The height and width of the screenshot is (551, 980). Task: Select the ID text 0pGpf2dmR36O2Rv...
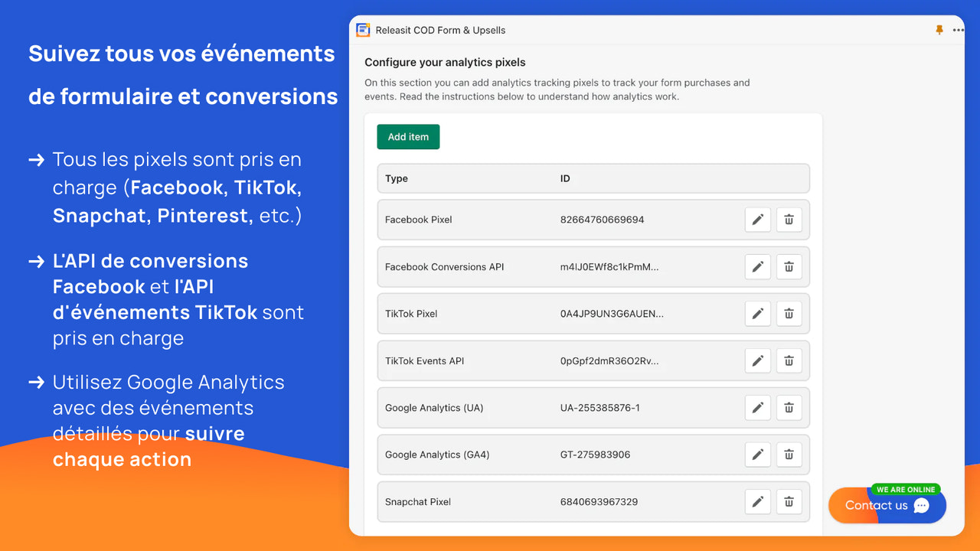click(x=609, y=361)
